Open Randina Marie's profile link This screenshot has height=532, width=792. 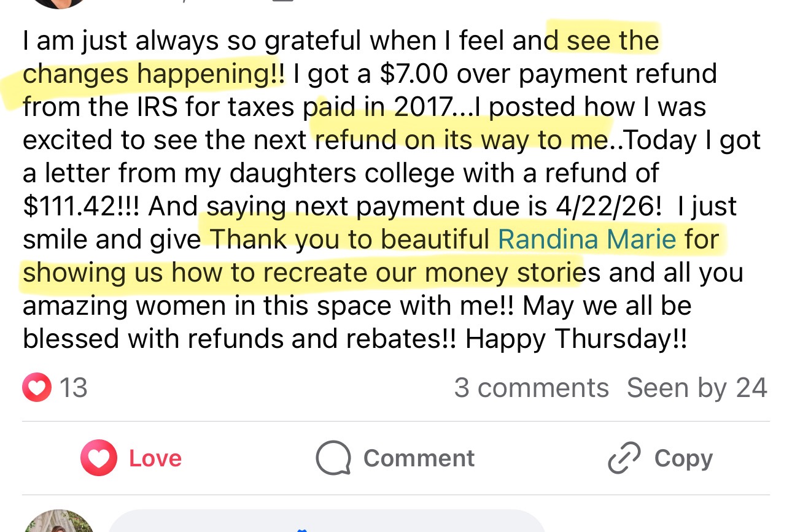point(587,239)
